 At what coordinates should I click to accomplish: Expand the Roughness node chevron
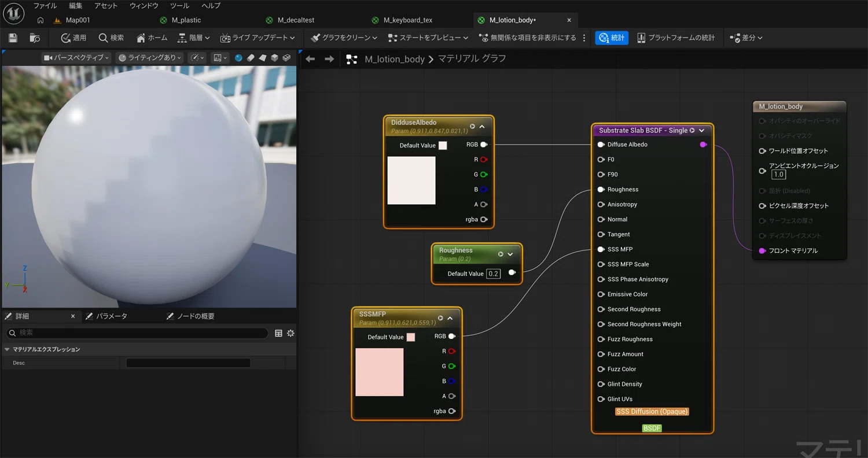click(x=510, y=254)
